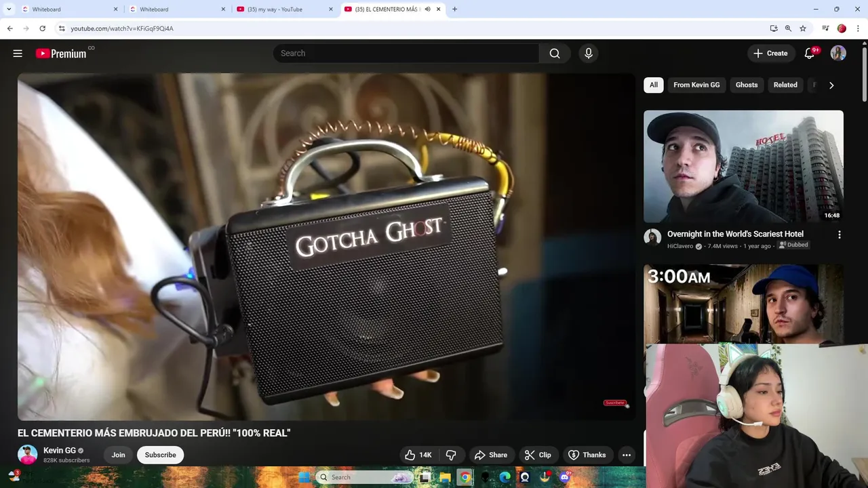Open HiClavero channel avatar
The width and height of the screenshot is (868, 488).
[652, 237]
